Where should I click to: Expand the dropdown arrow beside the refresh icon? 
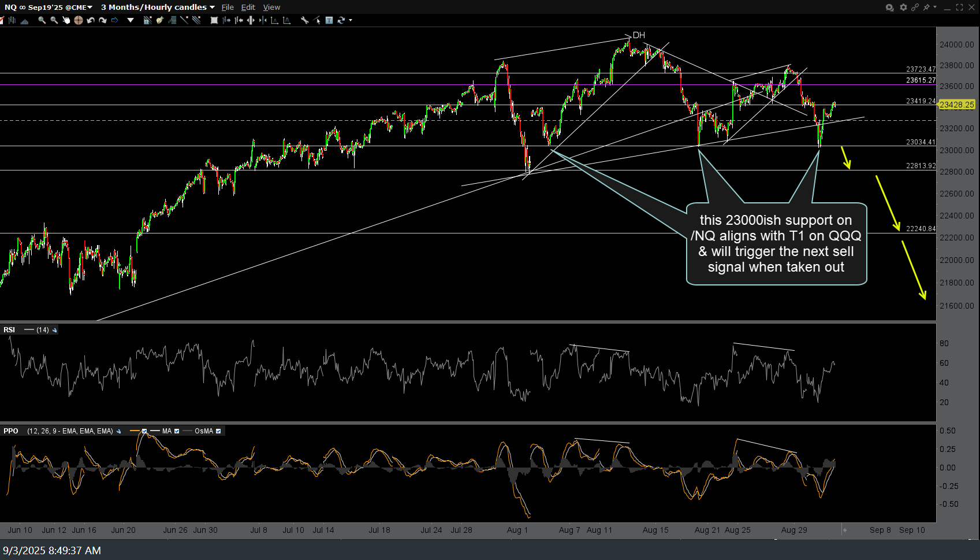tap(350, 20)
